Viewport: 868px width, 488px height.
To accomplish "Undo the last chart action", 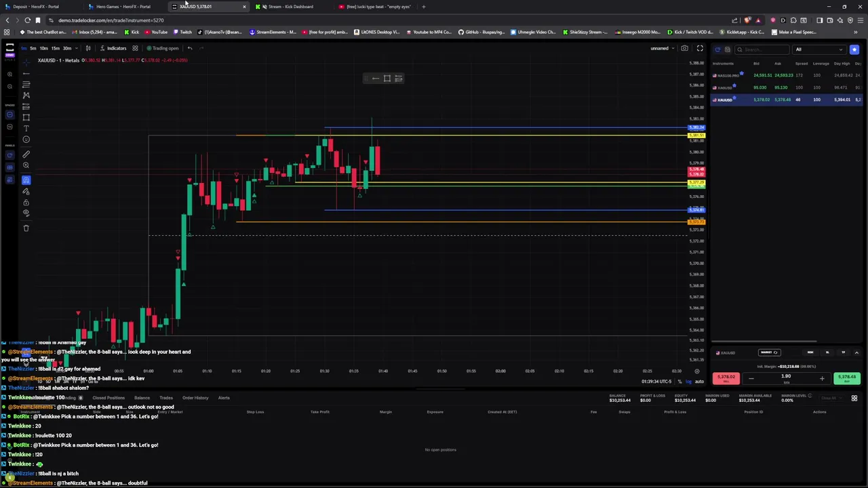I will click(190, 48).
